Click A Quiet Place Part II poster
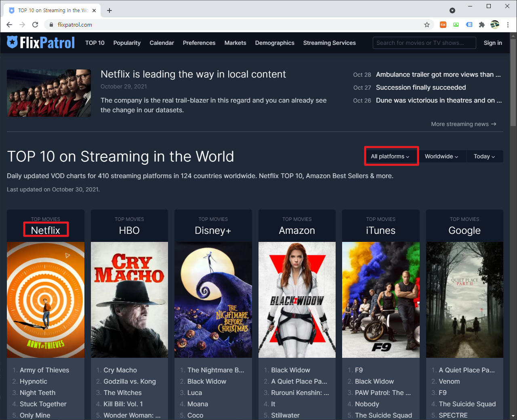The image size is (517, 420). tap(464, 300)
